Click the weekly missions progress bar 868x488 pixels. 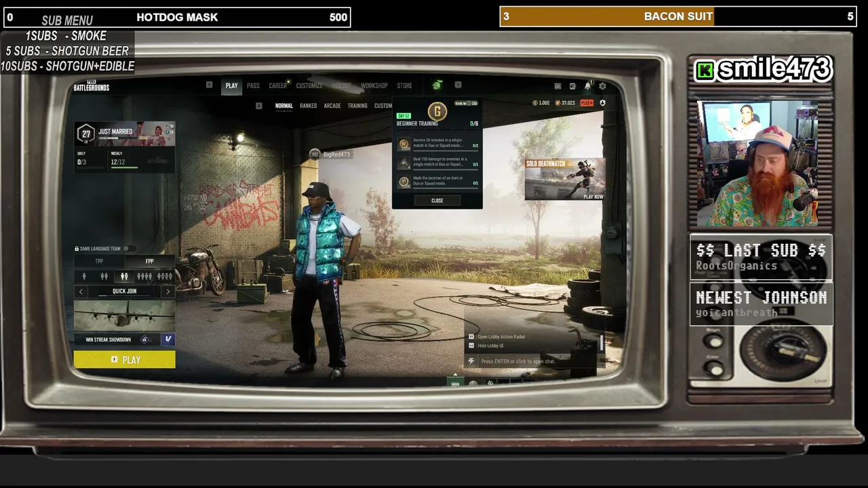point(125,167)
